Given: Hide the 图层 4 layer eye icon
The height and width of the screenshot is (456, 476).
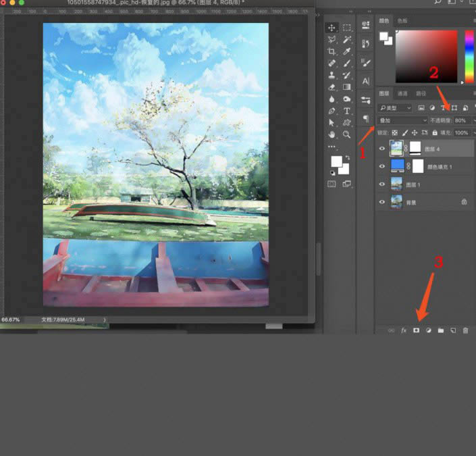Looking at the screenshot, I should pos(382,149).
